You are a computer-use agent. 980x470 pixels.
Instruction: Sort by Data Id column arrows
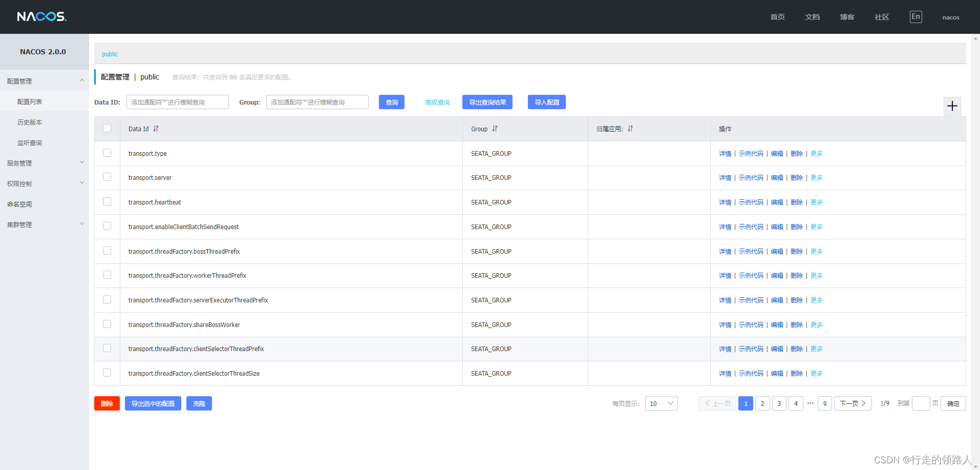point(156,129)
